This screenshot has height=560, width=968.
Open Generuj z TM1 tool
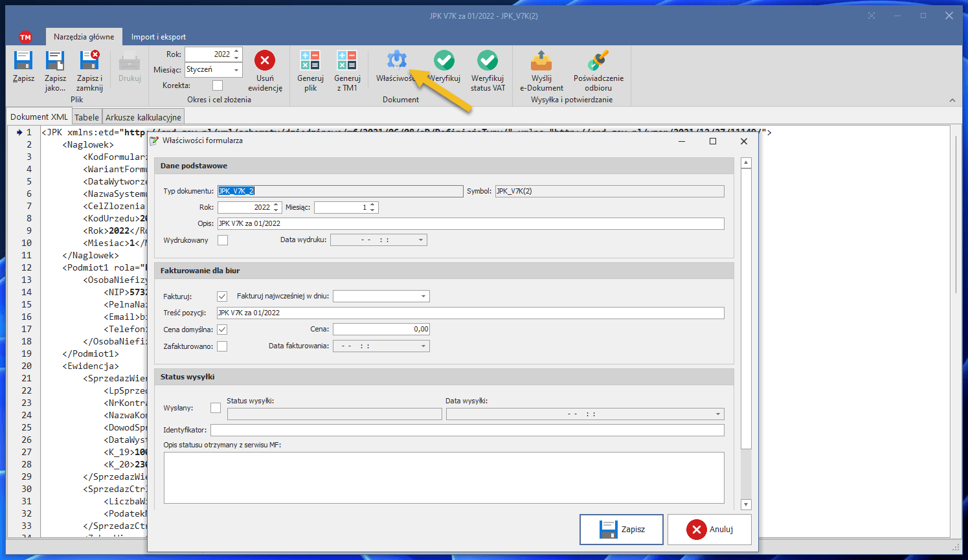346,62
